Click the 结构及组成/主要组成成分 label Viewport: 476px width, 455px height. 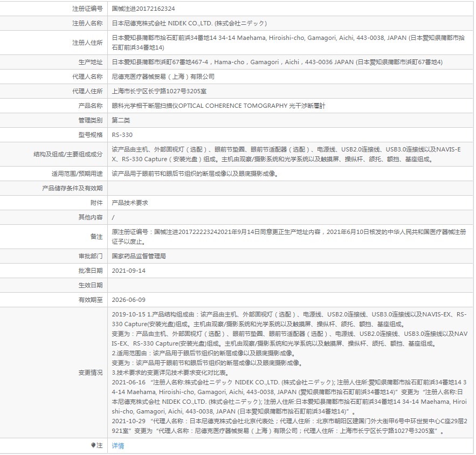click(x=68, y=154)
